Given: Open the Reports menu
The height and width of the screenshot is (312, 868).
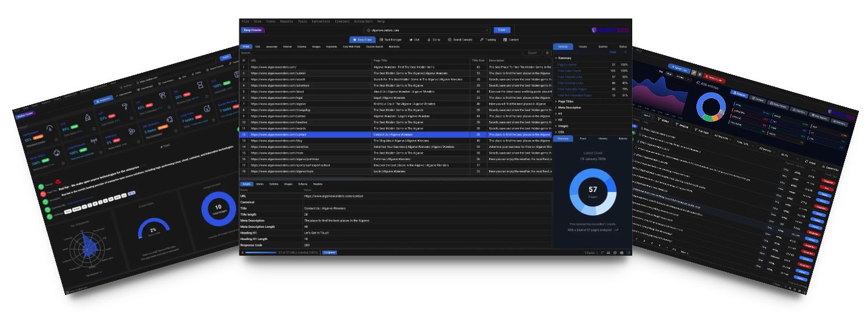Looking at the screenshot, I should click(x=287, y=21).
